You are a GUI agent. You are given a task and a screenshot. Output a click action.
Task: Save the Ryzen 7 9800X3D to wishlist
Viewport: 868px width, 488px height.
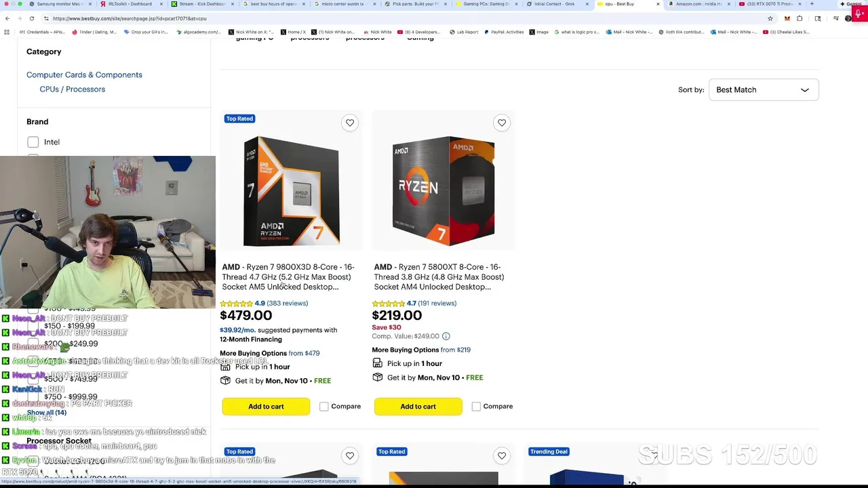coord(350,123)
